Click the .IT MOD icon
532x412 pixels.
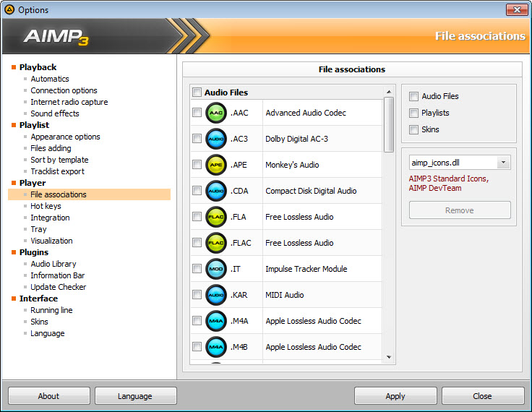pyautogui.click(x=216, y=269)
